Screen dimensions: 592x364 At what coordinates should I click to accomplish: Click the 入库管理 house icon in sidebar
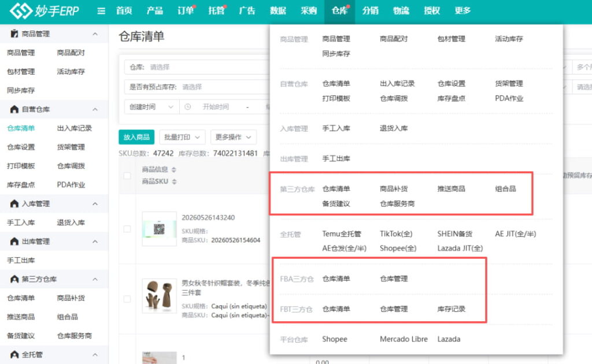[14, 203]
